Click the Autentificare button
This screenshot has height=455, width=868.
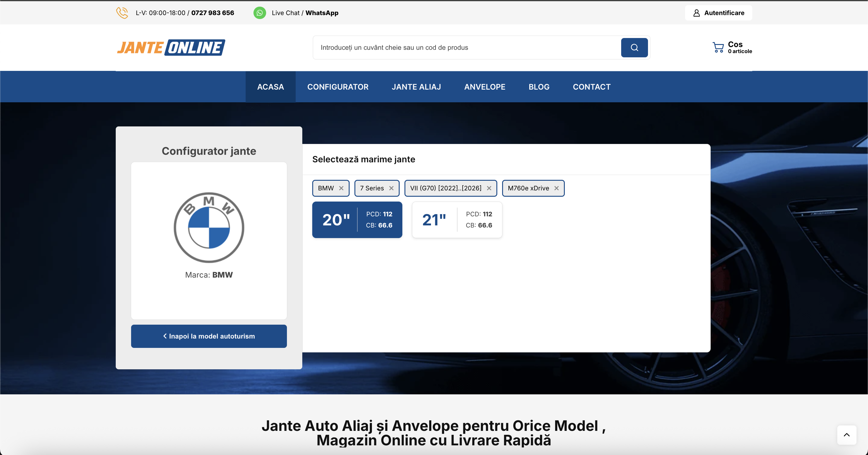pyautogui.click(x=719, y=13)
